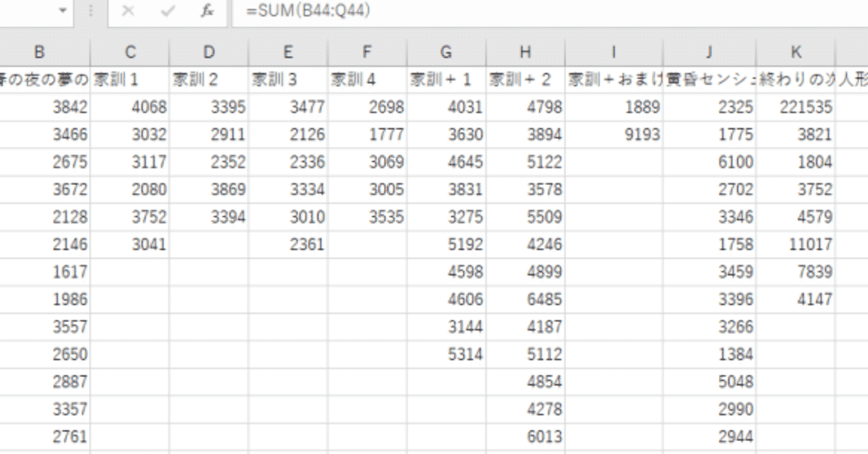Expand the Name Box dropdown arrow
Screen dimensions: 868x454
(62, 11)
